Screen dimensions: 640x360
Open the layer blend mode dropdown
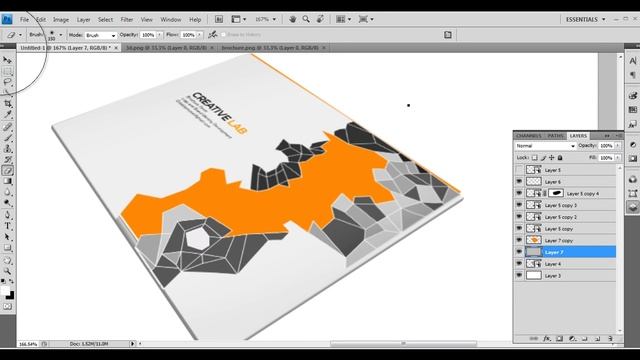(545, 146)
